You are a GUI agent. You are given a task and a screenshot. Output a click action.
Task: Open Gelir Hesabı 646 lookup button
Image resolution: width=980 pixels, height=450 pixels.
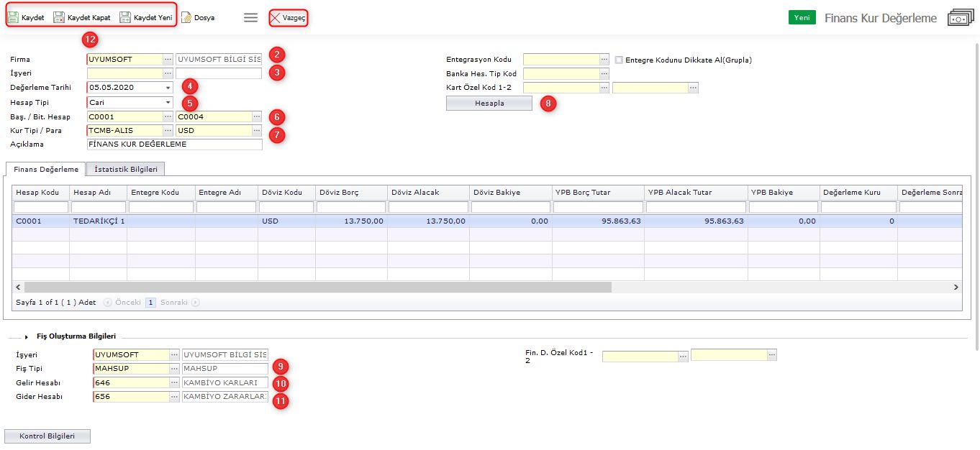pos(174,382)
